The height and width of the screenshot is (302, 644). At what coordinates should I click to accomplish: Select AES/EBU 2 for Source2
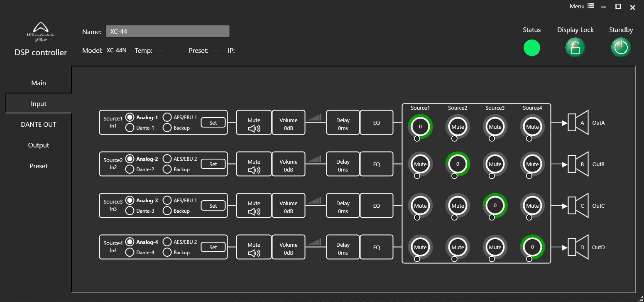[167, 159]
